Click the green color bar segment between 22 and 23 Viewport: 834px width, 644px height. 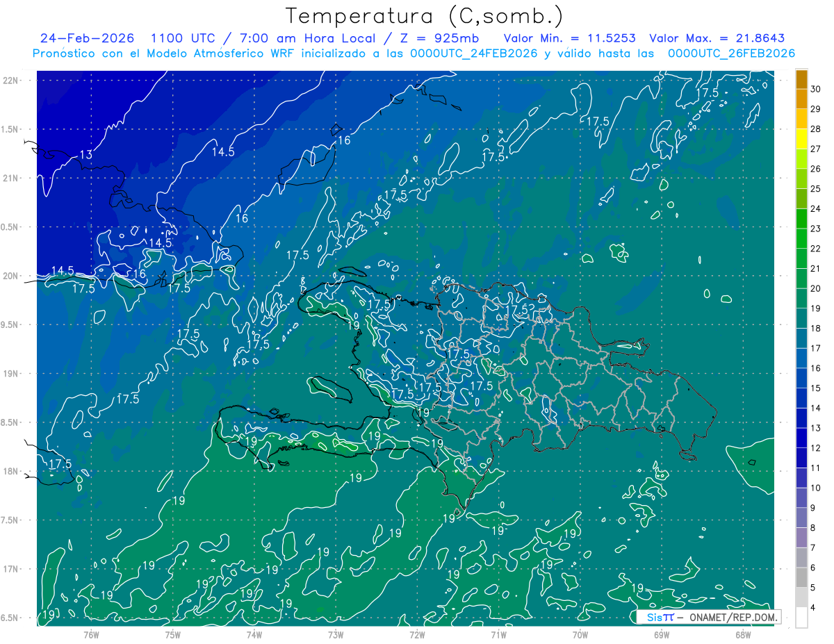pyautogui.click(x=801, y=238)
